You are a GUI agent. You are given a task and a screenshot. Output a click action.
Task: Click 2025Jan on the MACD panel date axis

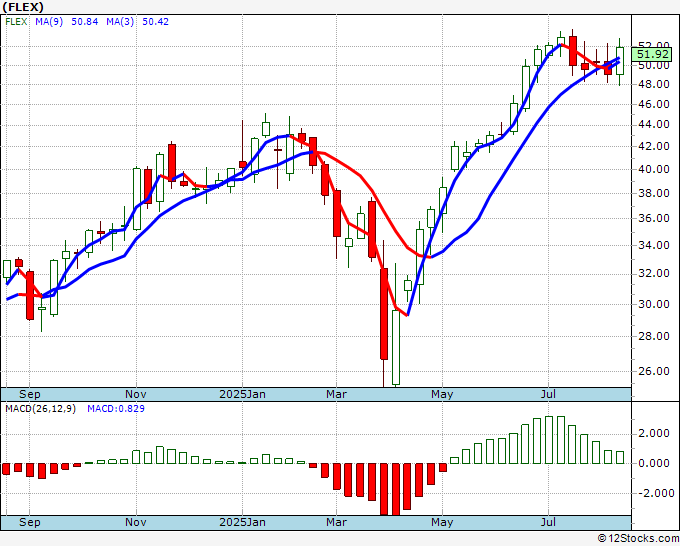pos(242,522)
